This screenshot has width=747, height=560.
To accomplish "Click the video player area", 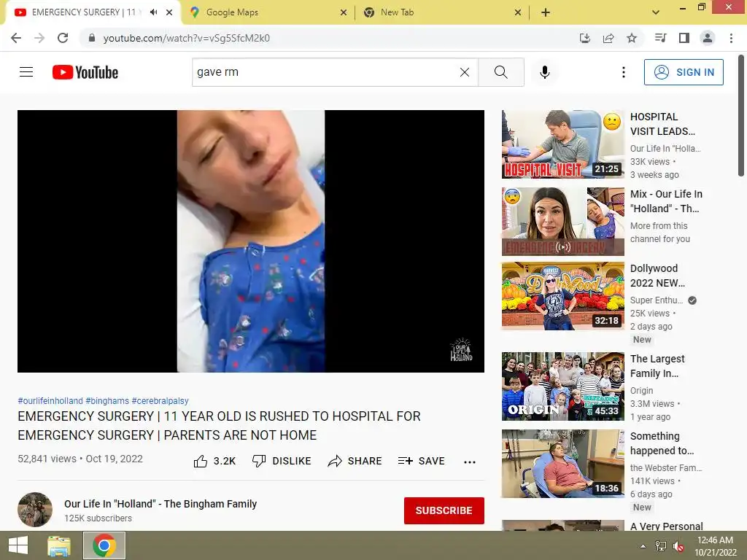I will pos(251,241).
